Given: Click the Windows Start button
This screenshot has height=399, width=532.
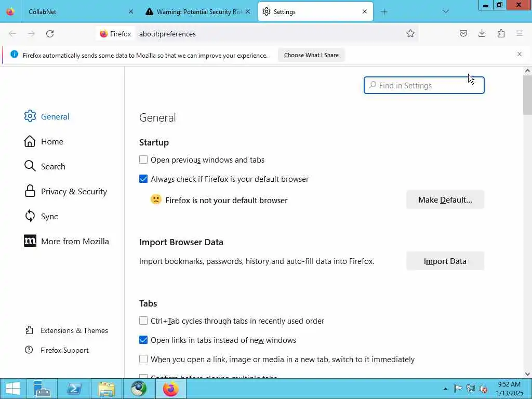Looking at the screenshot, I should click(12, 389).
